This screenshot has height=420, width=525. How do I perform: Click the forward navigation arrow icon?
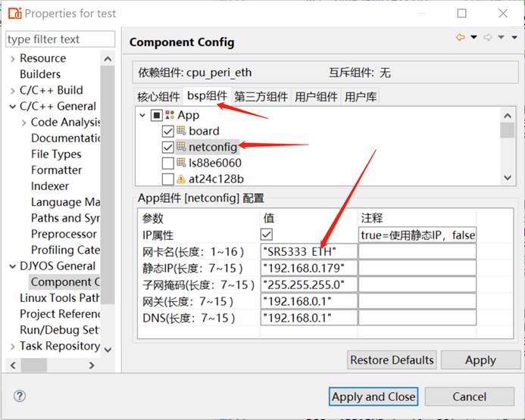coord(488,37)
